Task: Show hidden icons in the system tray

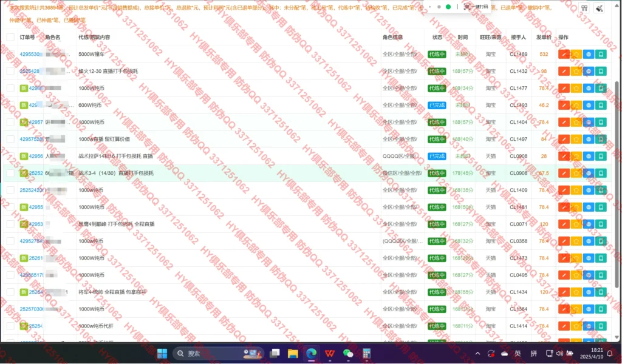Action: (x=477, y=353)
